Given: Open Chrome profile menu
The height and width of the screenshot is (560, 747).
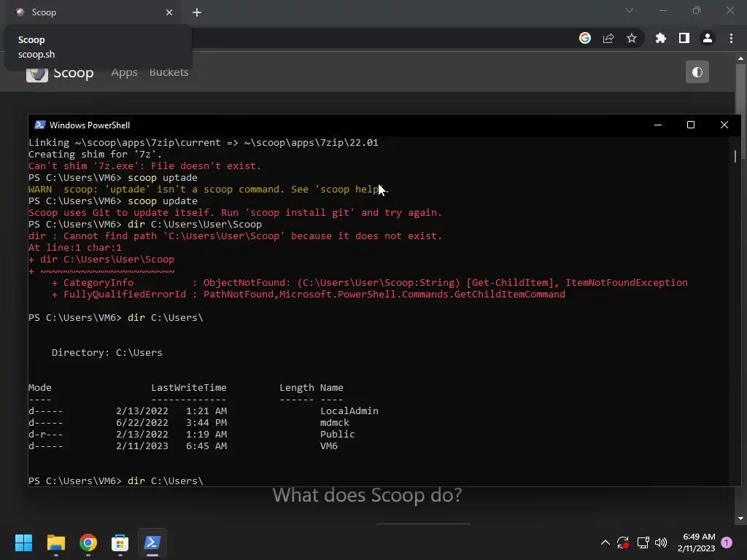Looking at the screenshot, I should (708, 38).
